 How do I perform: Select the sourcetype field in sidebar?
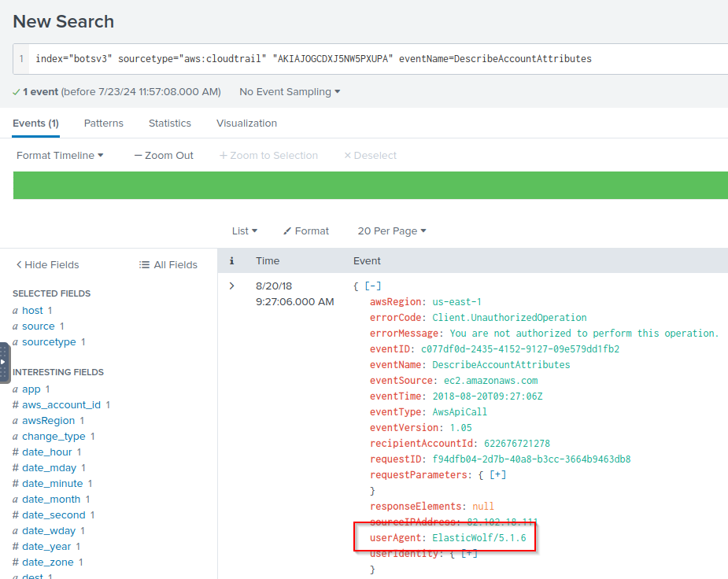48,342
